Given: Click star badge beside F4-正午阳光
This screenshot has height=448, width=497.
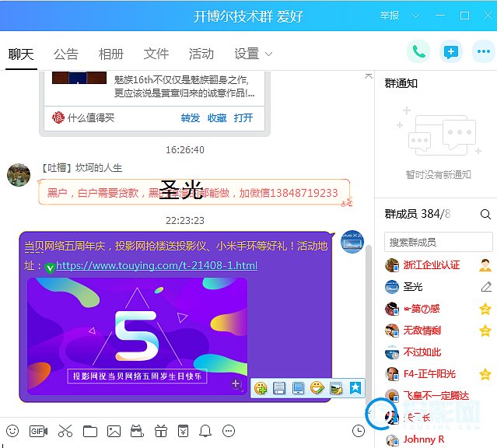Looking at the screenshot, I should [485, 374].
